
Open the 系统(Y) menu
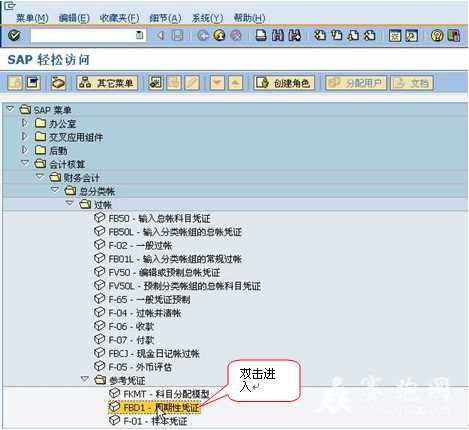(x=207, y=18)
